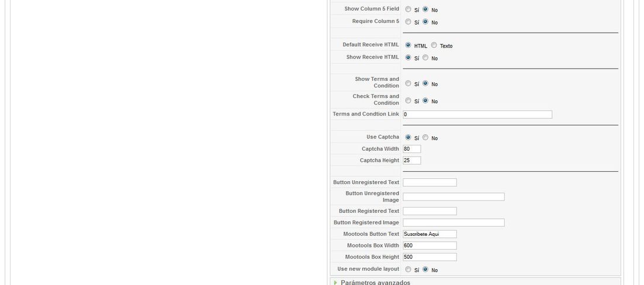The width and height of the screenshot is (644, 285).
Task: Click the 'Use Captcha' label
Action: click(382, 137)
